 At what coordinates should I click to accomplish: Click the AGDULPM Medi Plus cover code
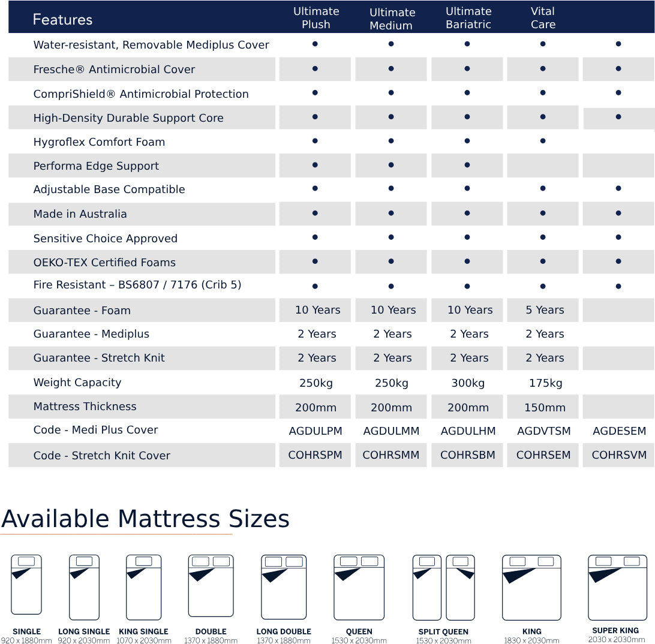[316, 431]
